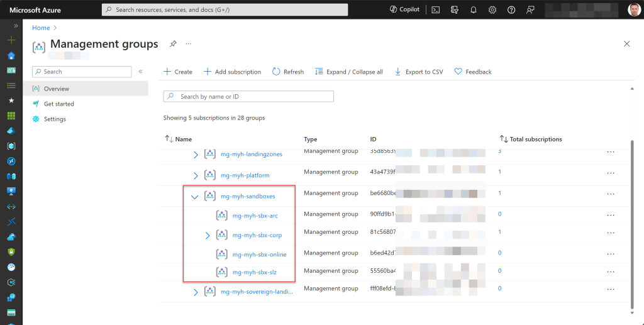Open the Settings menu item

(55, 119)
